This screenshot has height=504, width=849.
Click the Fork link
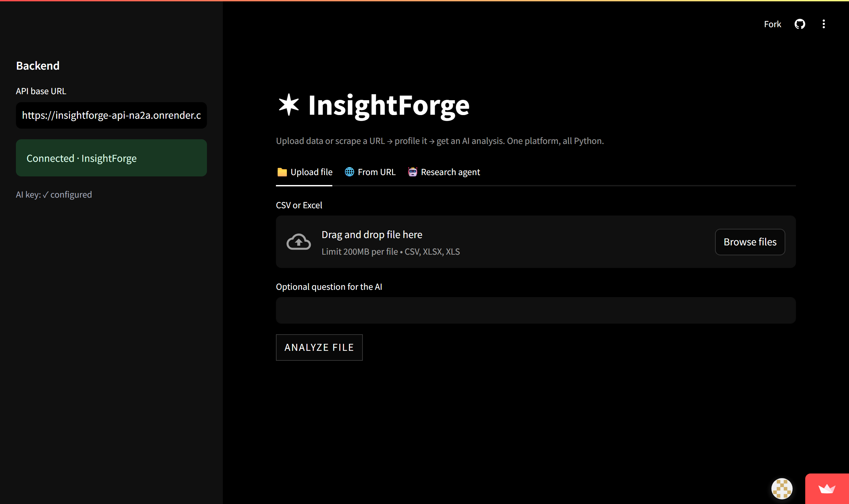[772, 24]
